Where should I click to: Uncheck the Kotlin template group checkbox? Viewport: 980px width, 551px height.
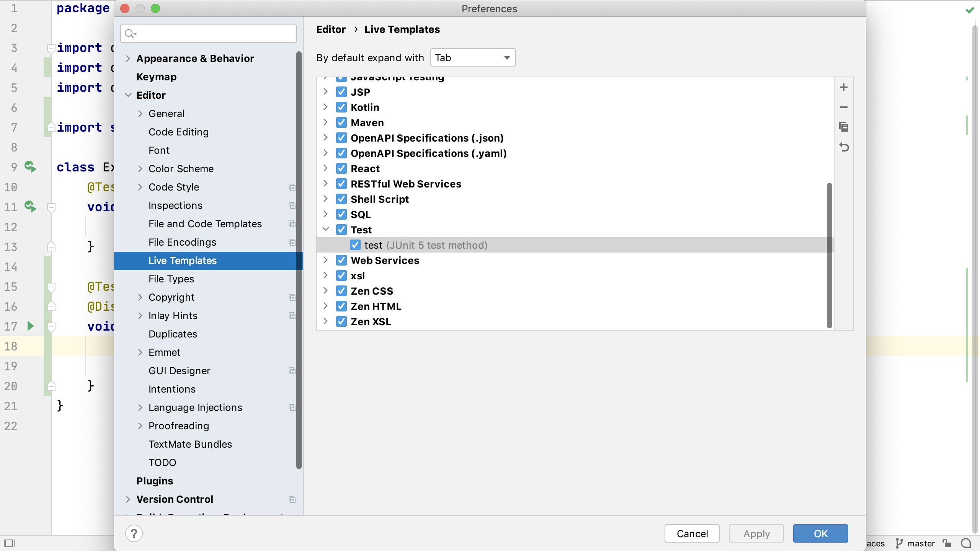[341, 108]
